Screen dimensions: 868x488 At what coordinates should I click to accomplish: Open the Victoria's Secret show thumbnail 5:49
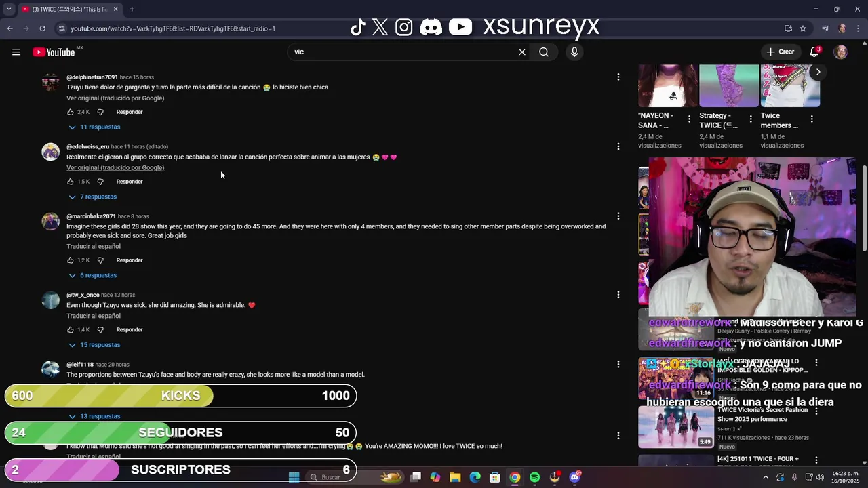676,426
